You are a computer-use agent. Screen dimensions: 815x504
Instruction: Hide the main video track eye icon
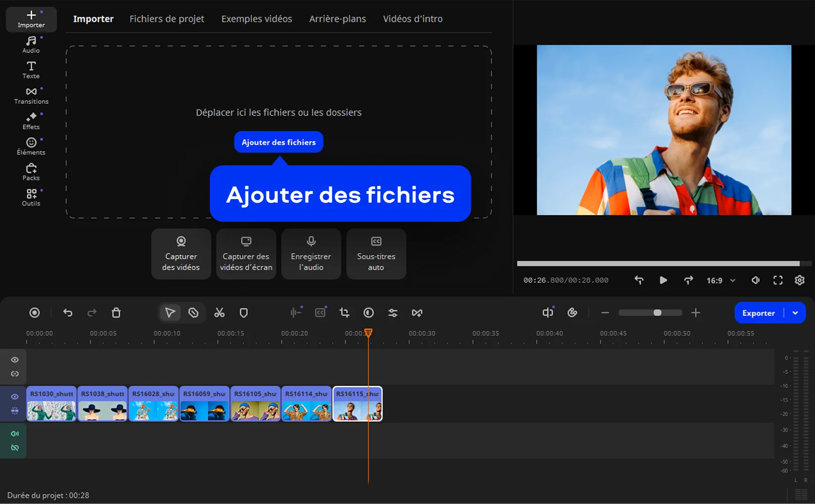pyautogui.click(x=15, y=397)
